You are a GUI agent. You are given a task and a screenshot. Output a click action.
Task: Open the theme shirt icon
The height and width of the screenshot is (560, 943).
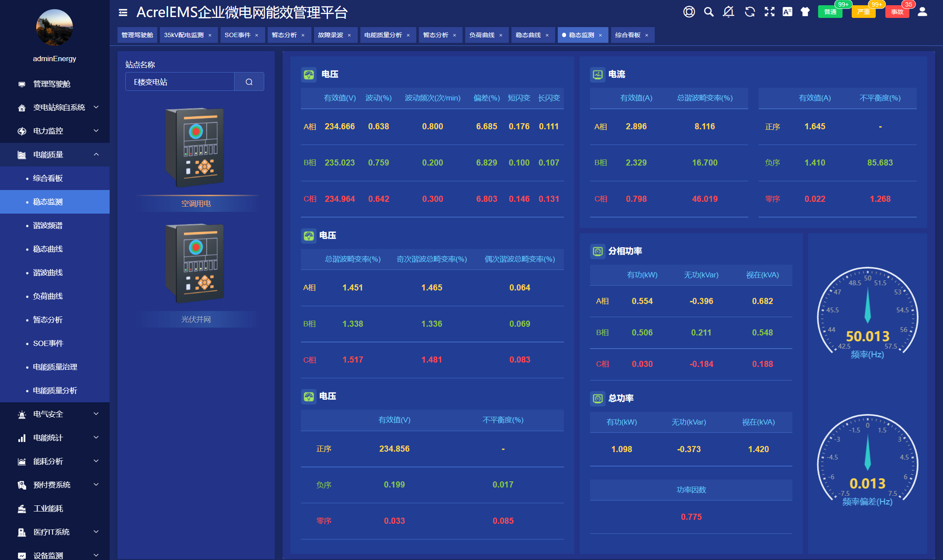pos(805,12)
